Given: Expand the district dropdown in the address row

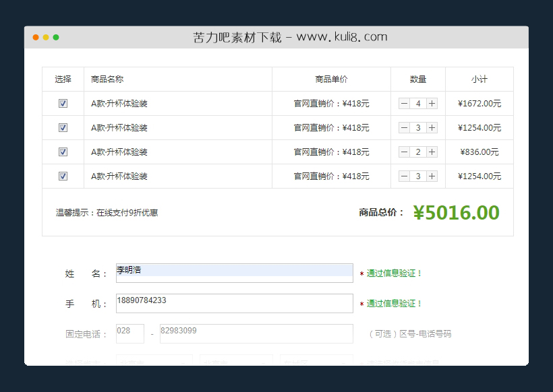Looking at the screenshot, I should click(x=316, y=361).
